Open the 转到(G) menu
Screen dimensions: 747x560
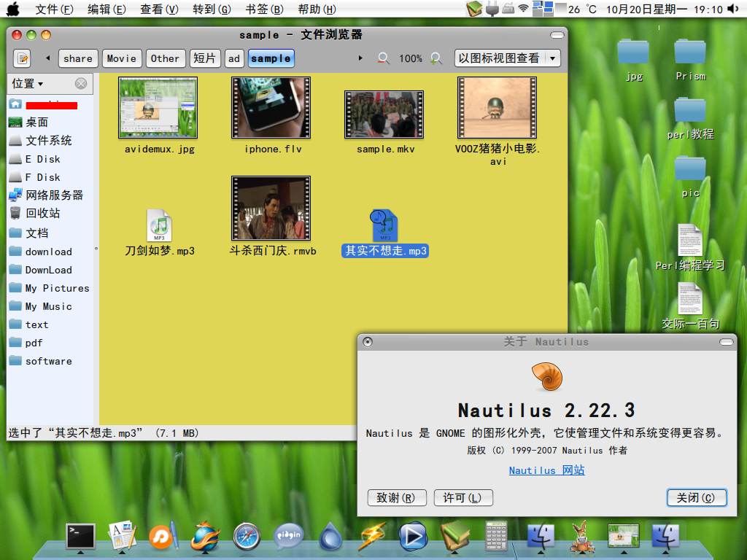coord(212,9)
